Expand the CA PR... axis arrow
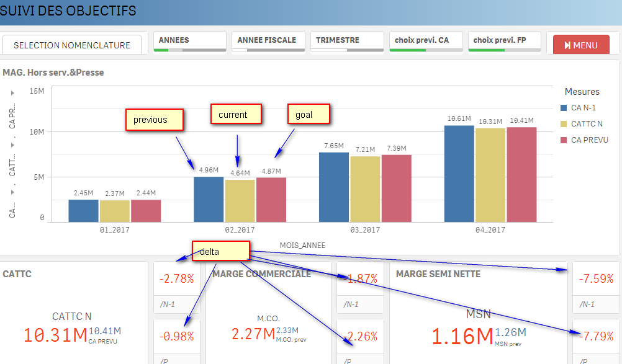The width and height of the screenshot is (622, 364). click(12, 93)
